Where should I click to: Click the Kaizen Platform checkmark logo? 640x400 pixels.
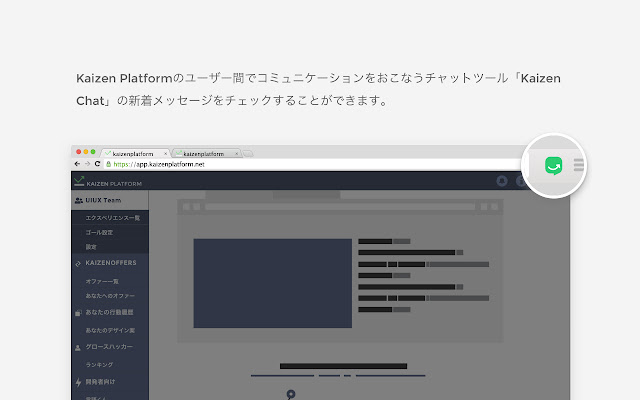pos(79,181)
